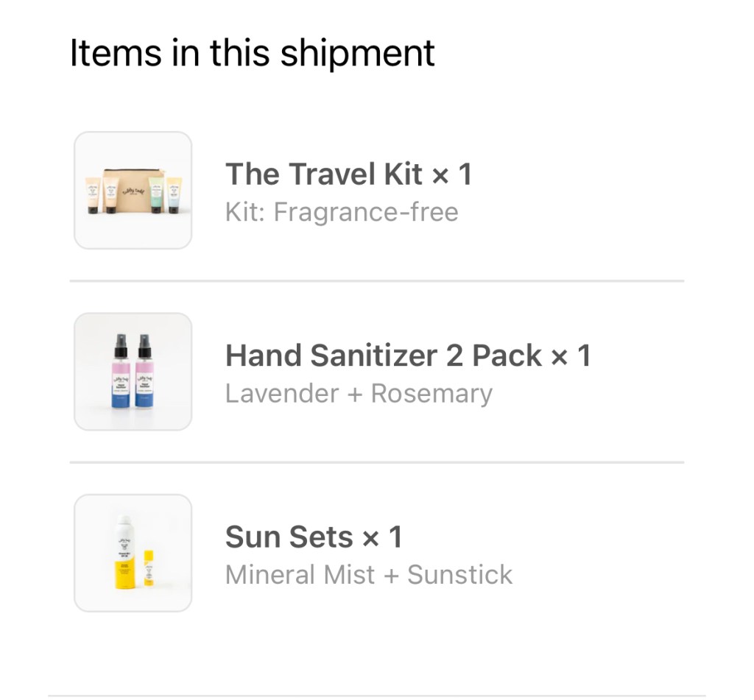Select the tall Mineral Mist can image
Image resolution: width=754 pixels, height=700 pixels.
(x=122, y=552)
